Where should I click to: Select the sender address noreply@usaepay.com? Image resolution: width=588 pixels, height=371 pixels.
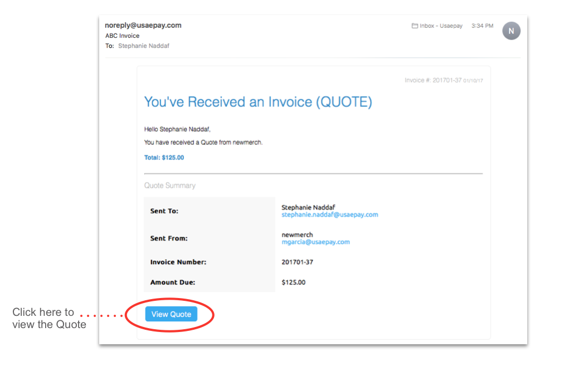pos(143,25)
